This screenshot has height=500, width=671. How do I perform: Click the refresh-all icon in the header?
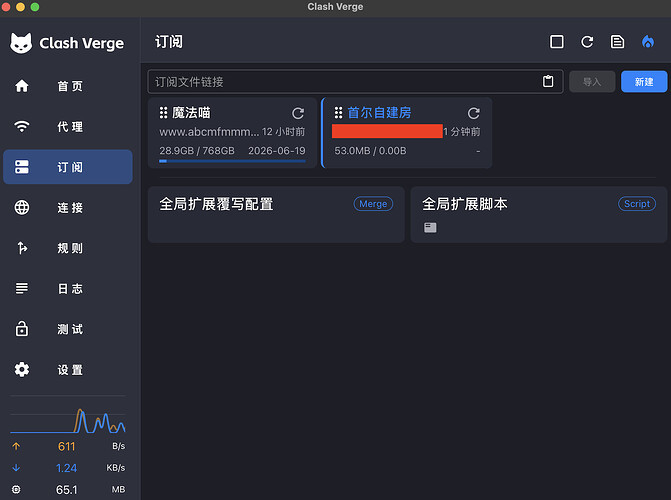pos(587,42)
